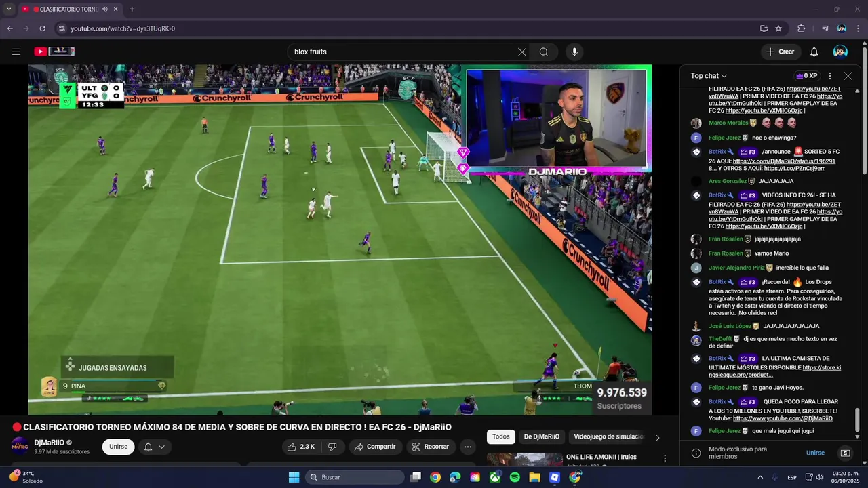868x488 pixels.
Task: View your 0 XP crown badge
Action: [x=806, y=76]
